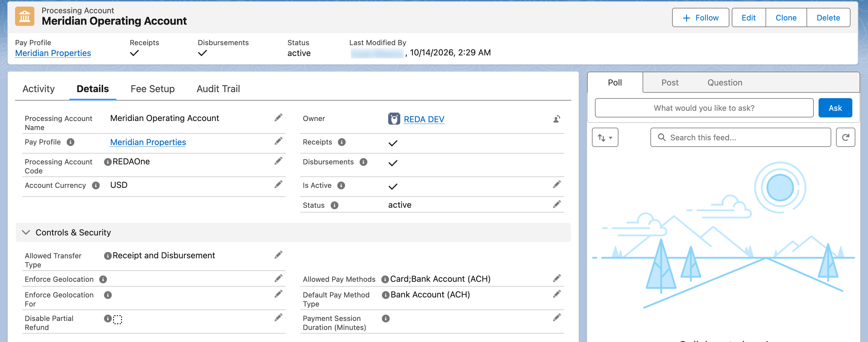Click the USD currency value
This screenshot has height=342, width=868.
pos(119,185)
